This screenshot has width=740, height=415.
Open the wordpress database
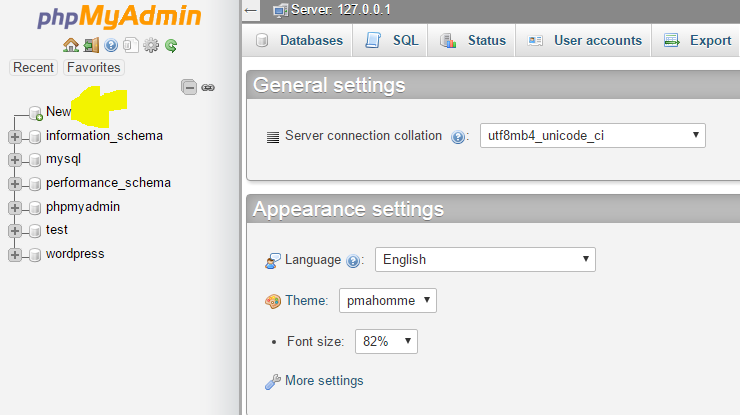pyautogui.click(x=75, y=254)
